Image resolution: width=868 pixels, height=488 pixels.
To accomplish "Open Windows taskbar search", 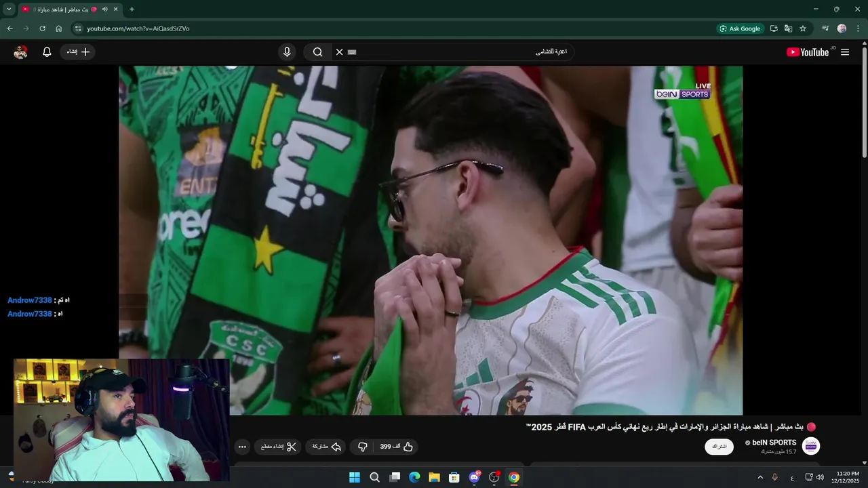I will (374, 477).
